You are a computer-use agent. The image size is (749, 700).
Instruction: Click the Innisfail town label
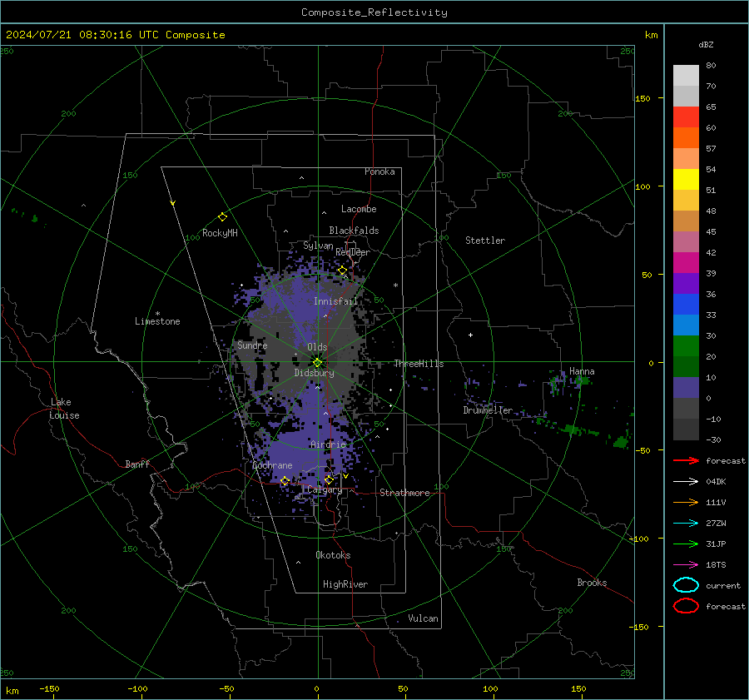335,301
